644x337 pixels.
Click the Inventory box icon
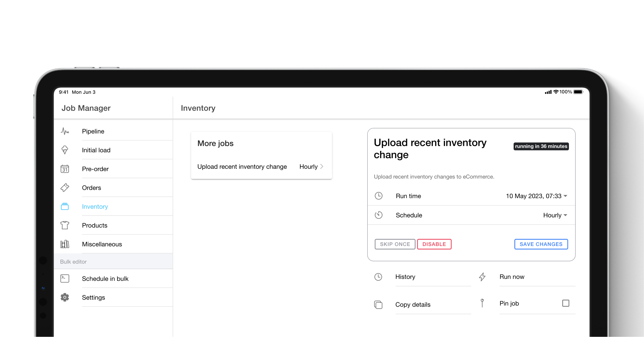point(65,206)
